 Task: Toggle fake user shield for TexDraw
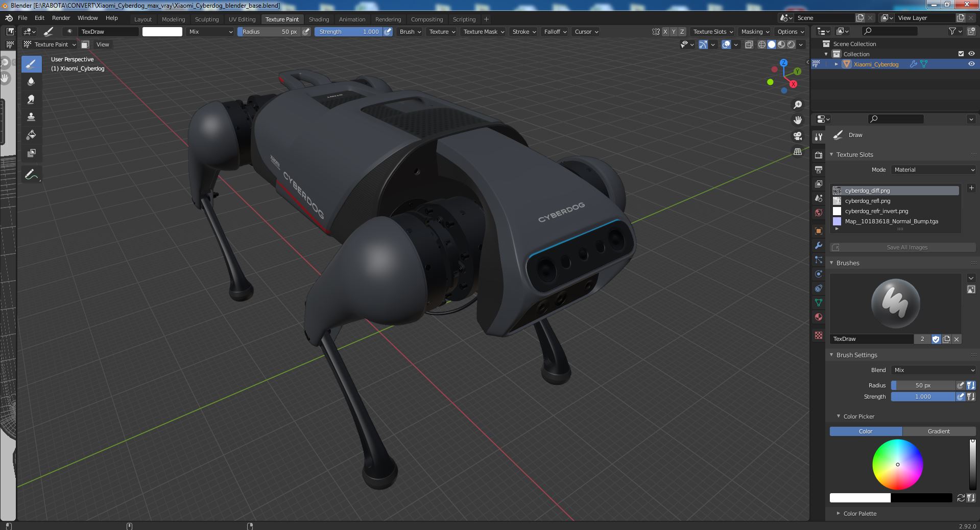coord(936,339)
